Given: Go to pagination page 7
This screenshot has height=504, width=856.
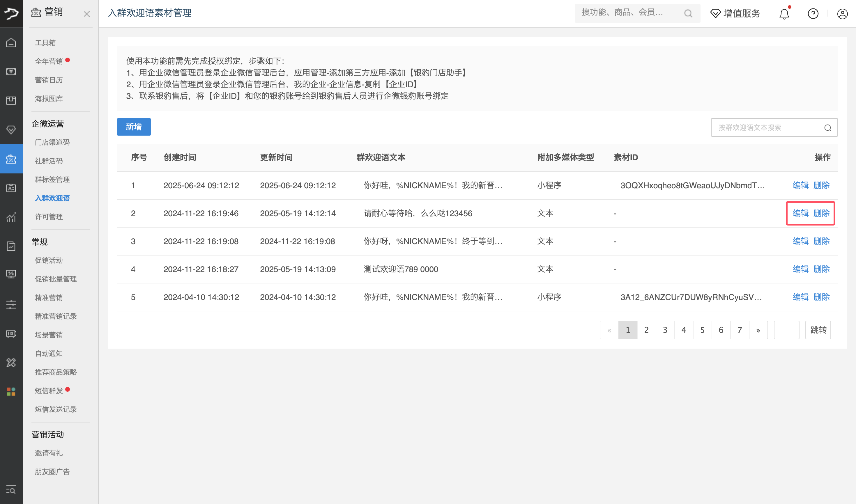Looking at the screenshot, I should (x=740, y=330).
